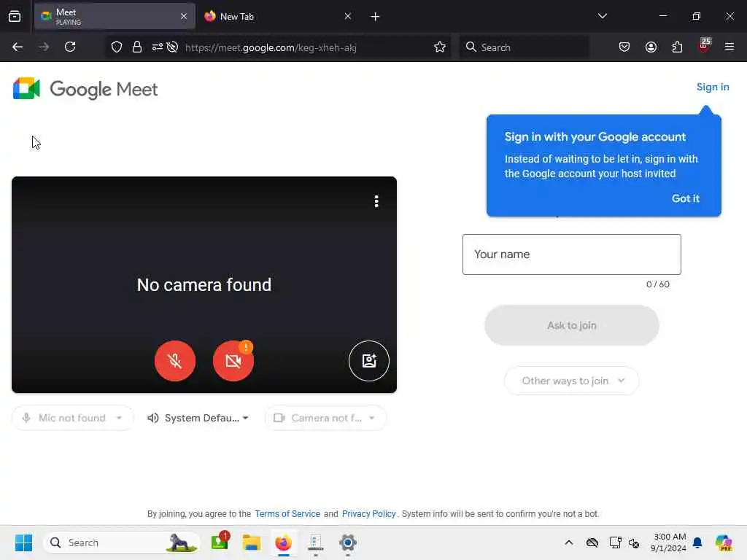Open Save to Pocket icon
The height and width of the screenshot is (560, 747).
(x=624, y=47)
